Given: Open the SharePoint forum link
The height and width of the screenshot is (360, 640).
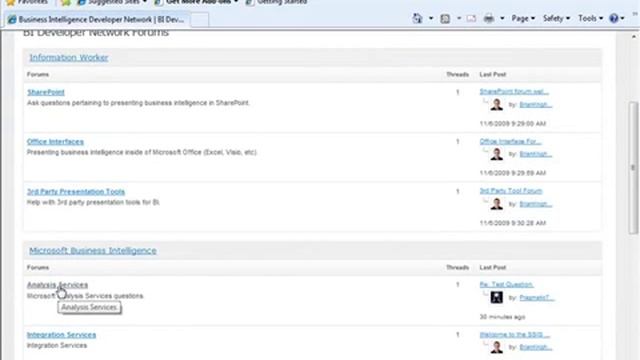Looking at the screenshot, I should coord(46,92).
